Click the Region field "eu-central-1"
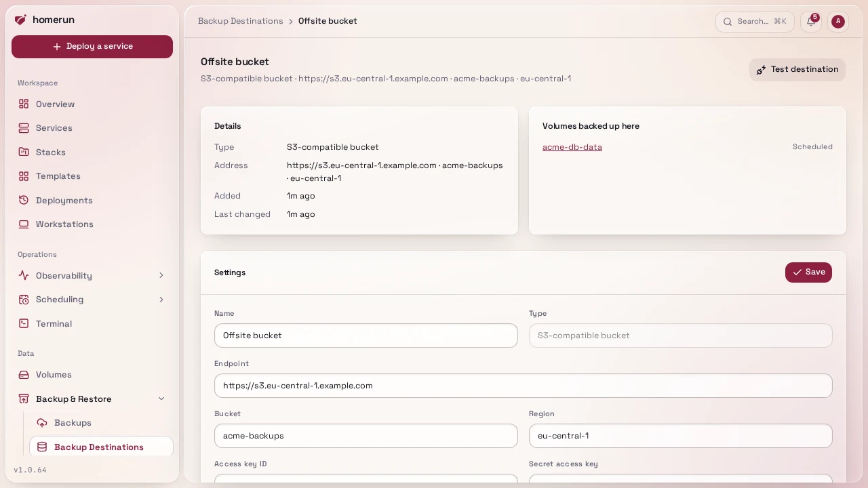 click(681, 436)
